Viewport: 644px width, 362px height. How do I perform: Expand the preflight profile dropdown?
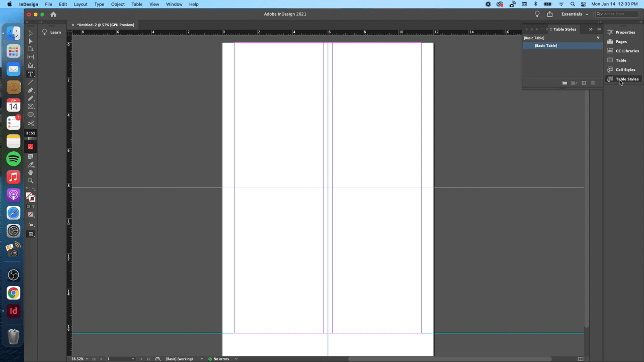[202, 358]
